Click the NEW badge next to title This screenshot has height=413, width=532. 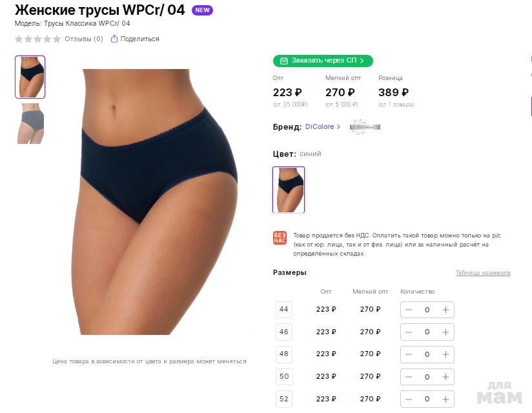pos(202,10)
